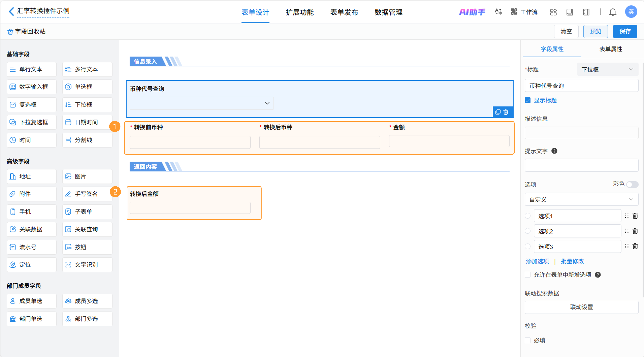Open the 币种代号查询 dropdown in canvas
This screenshot has width=644, height=357.
coord(202,103)
